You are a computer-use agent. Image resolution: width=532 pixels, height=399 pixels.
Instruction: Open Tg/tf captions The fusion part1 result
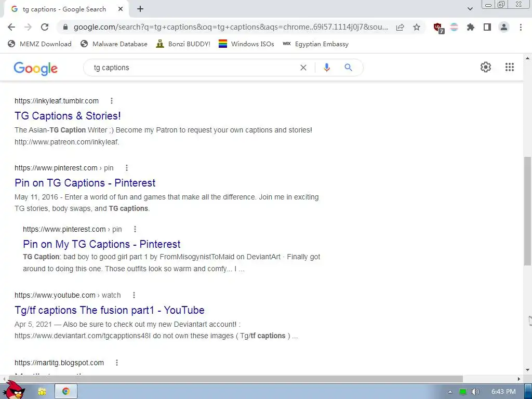(109, 310)
